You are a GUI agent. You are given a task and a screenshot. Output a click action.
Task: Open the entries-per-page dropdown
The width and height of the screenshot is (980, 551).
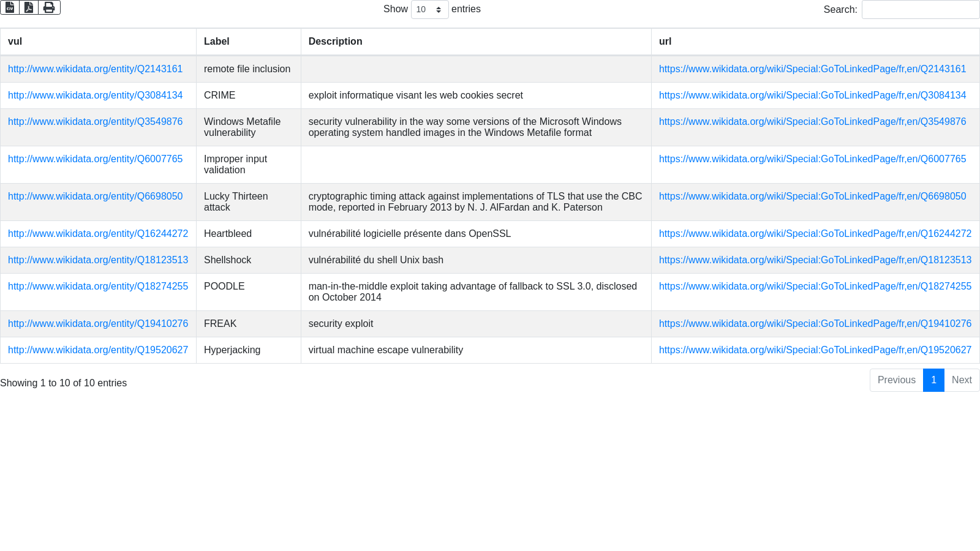point(429,10)
